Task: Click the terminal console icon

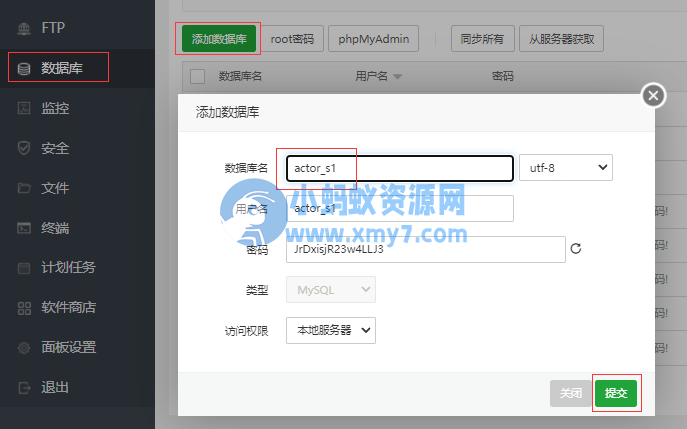Action: click(24, 228)
